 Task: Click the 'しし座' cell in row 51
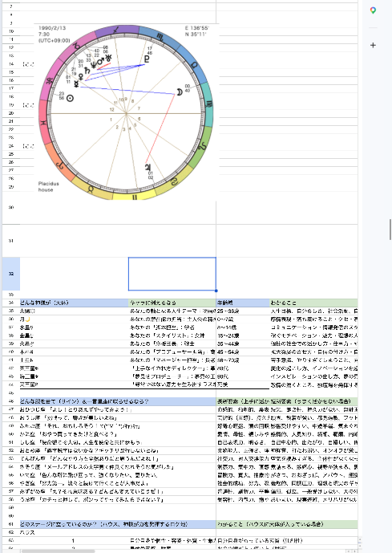(x=118, y=442)
